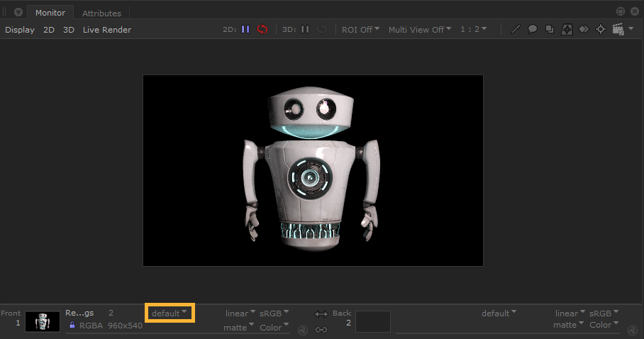This screenshot has height=339, width=644.
Task: Click the crosshair target icon in toolbar
Action: point(601,29)
